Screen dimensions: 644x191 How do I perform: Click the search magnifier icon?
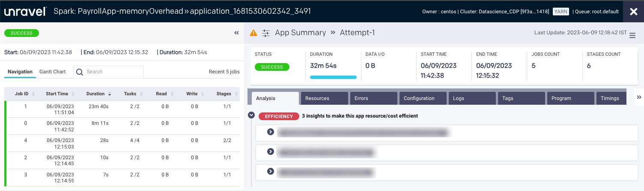(x=79, y=72)
